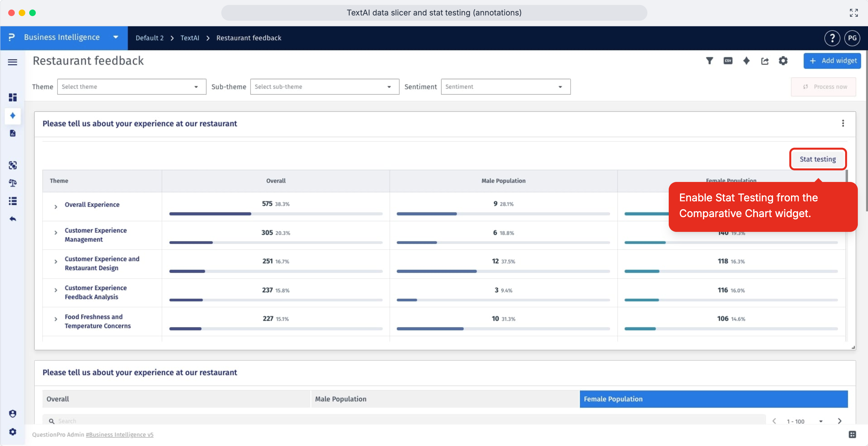The width and height of the screenshot is (868, 446).
Task: Click the CSV export icon
Action: click(x=728, y=61)
